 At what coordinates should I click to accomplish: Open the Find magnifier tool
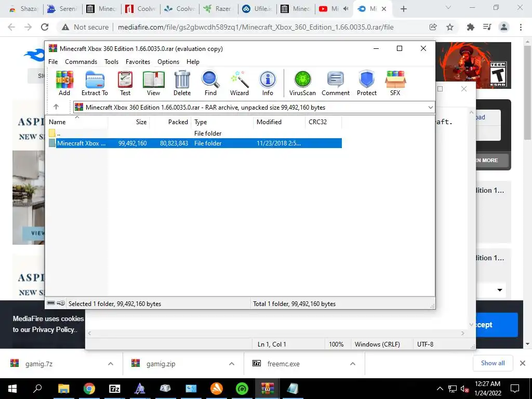point(210,83)
